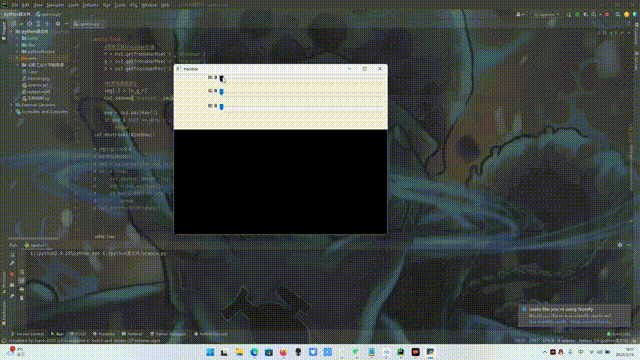Expand Scratches and Consoles node
Viewport: 640px width, 360px height.
12,111
